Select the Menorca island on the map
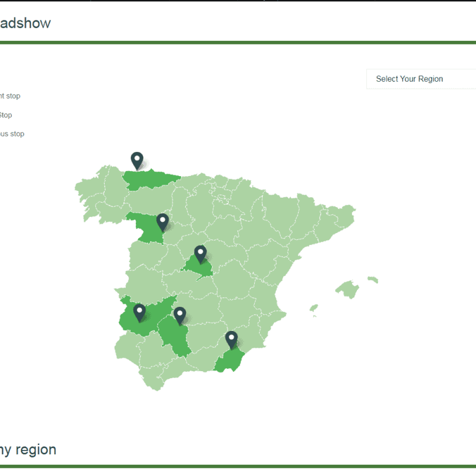Screen dimensions: 476x476 (x=372, y=280)
